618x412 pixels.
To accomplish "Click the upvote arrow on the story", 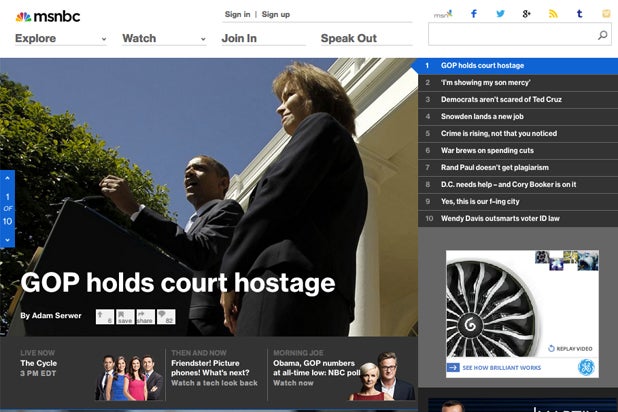I will point(105,316).
